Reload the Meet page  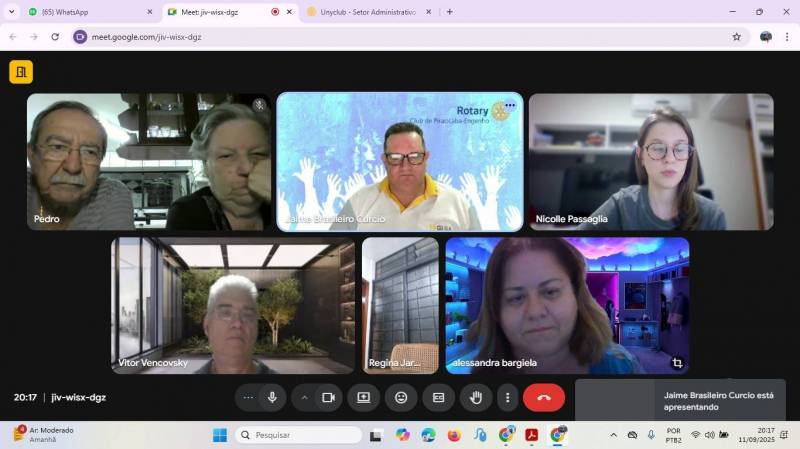55,37
